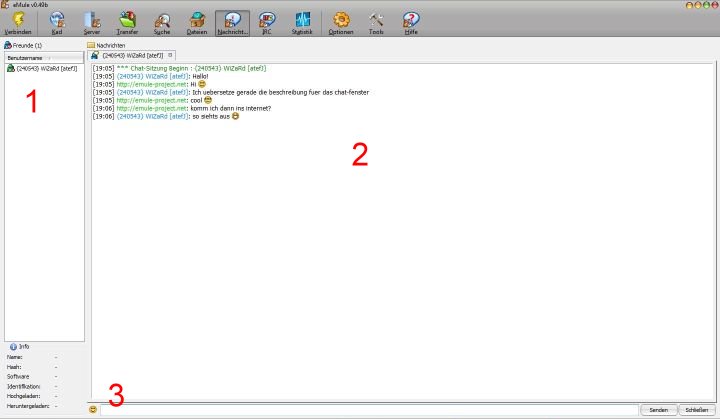Close the WiZaRd chat tab with its x
The height and width of the screenshot is (419, 720).
[x=171, y=55]
